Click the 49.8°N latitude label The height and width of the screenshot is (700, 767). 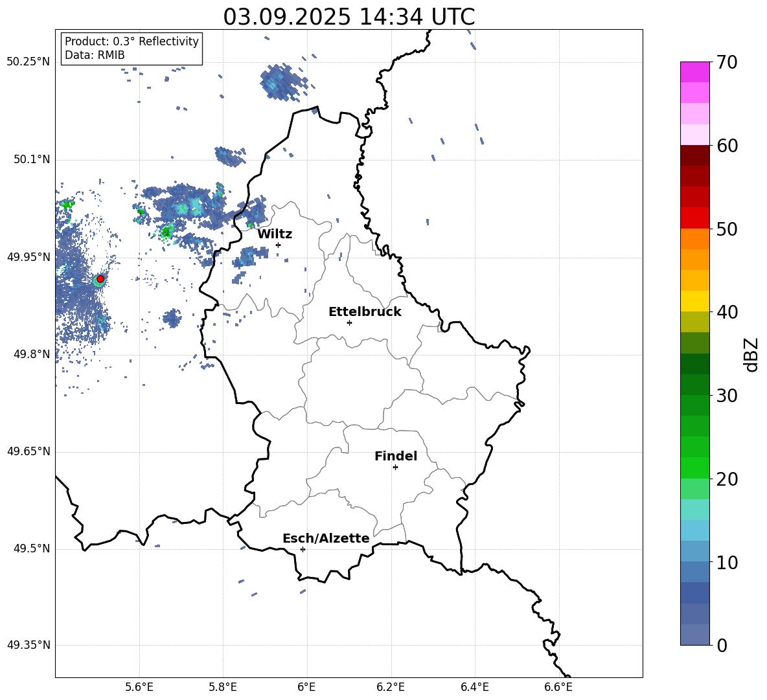pos(31,354)
